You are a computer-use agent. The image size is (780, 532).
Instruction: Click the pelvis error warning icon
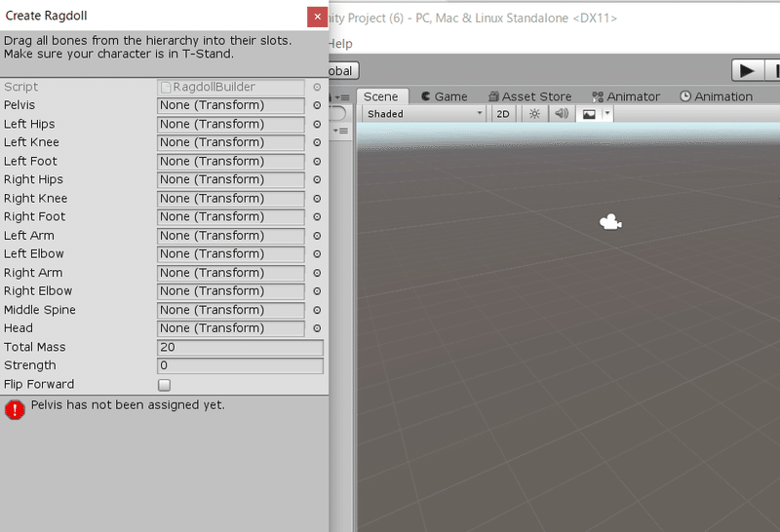[15, 409]
